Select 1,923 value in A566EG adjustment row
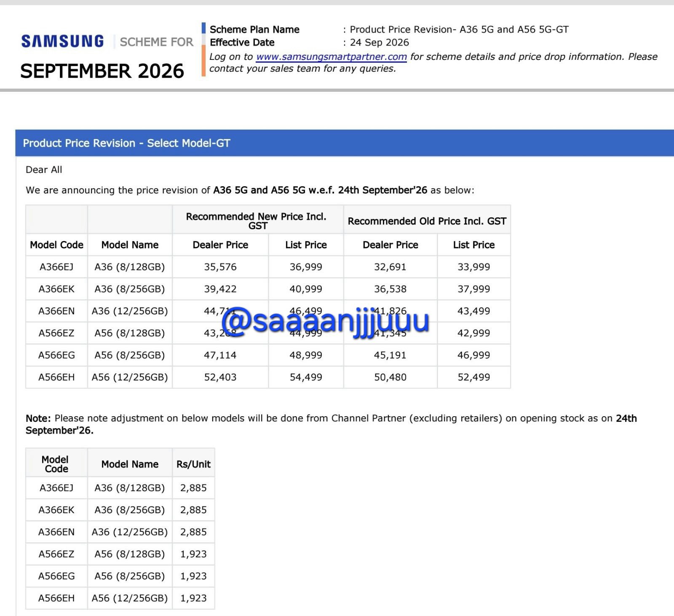This screenshot has height=616, width=674. pyautogui.click(x=193, y=576)
